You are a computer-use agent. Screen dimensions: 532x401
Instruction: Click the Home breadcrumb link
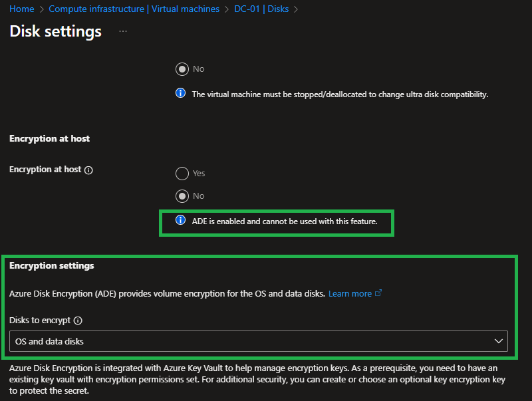point(21,9)
